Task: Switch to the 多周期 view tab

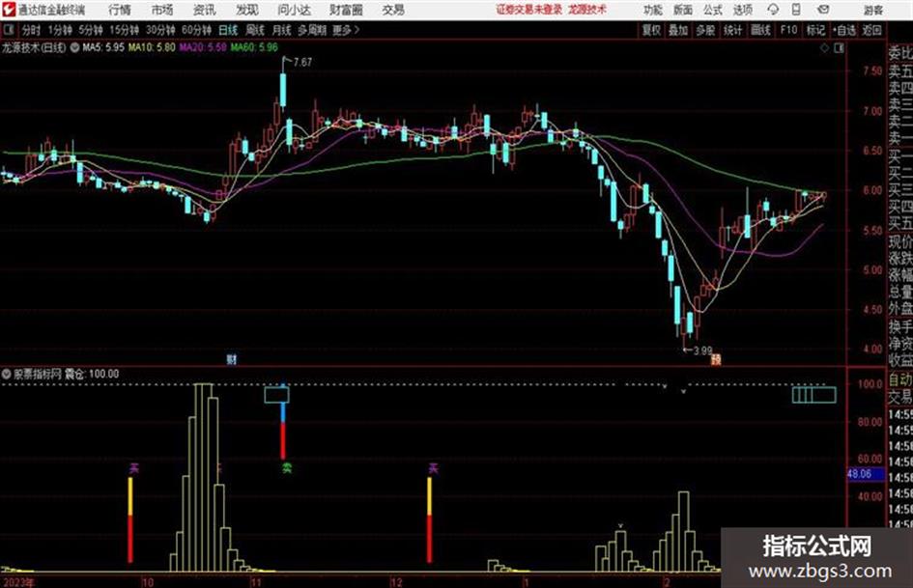Action: tap(312, 30)
